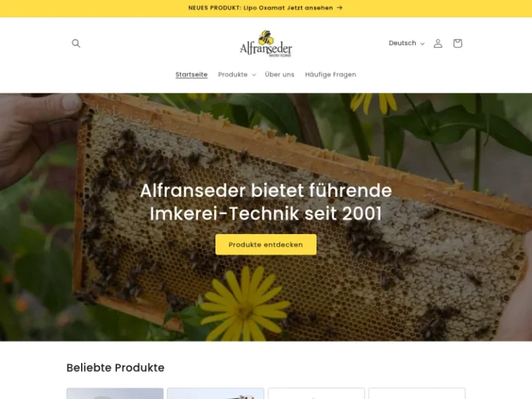Open the second popular product thumbnail
Viewport: 532px width, 399px height.
(x=215, y=393)
